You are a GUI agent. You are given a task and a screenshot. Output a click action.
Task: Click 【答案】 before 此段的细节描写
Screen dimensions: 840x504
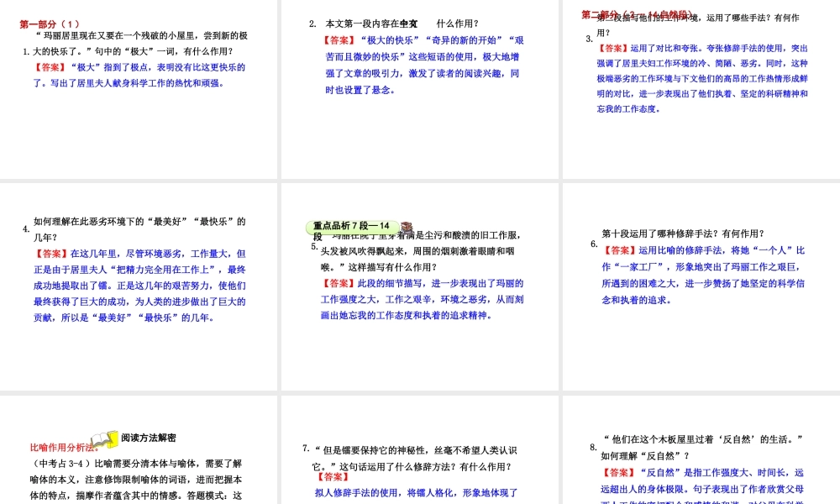tap(338, 283)
